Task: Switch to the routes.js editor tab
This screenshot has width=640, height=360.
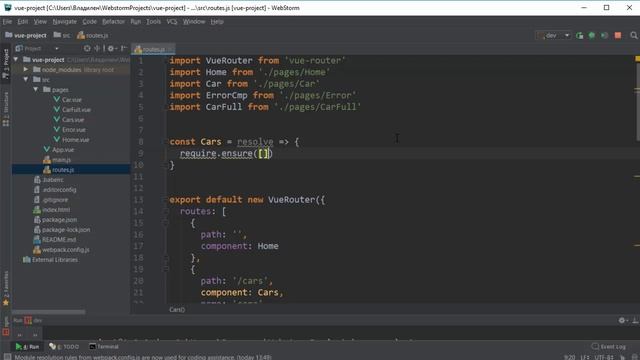Action: [x=153, y=49]
